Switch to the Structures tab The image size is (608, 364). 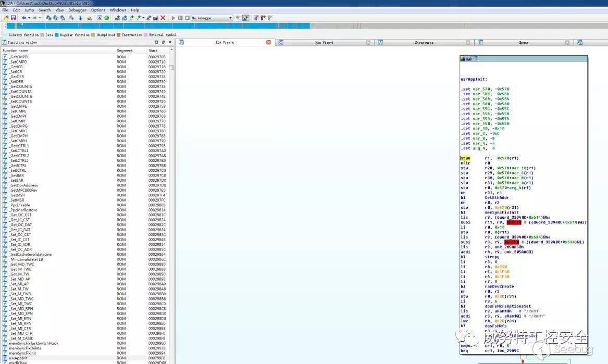coord(424,42)
